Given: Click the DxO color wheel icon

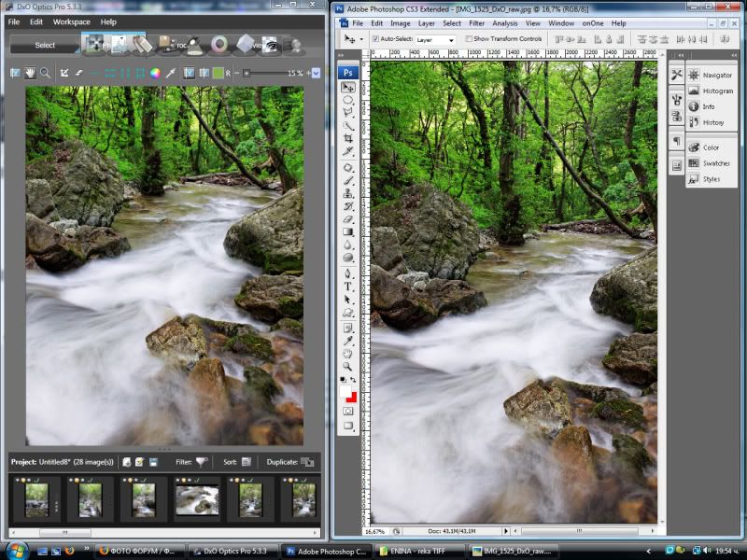Looking at the screenshot, I should [155, 72].
